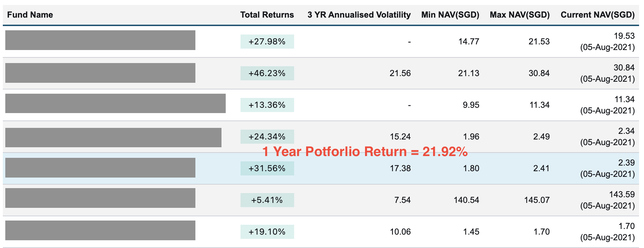Select the Current NAV(SGD) column header
The width and height of the screenshot is (644, 248).
click(597, 15)
